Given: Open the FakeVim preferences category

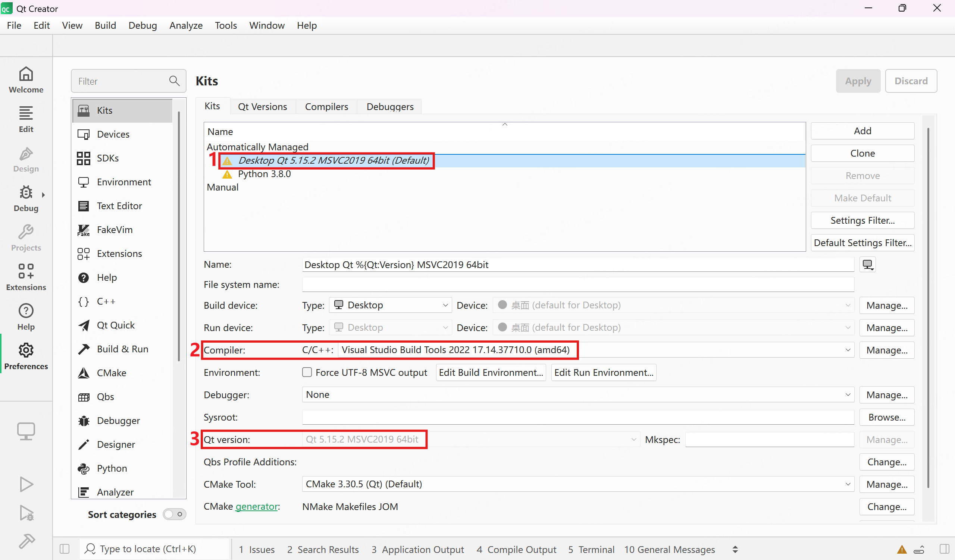Looking at the screenshot, I should point(122,229).
